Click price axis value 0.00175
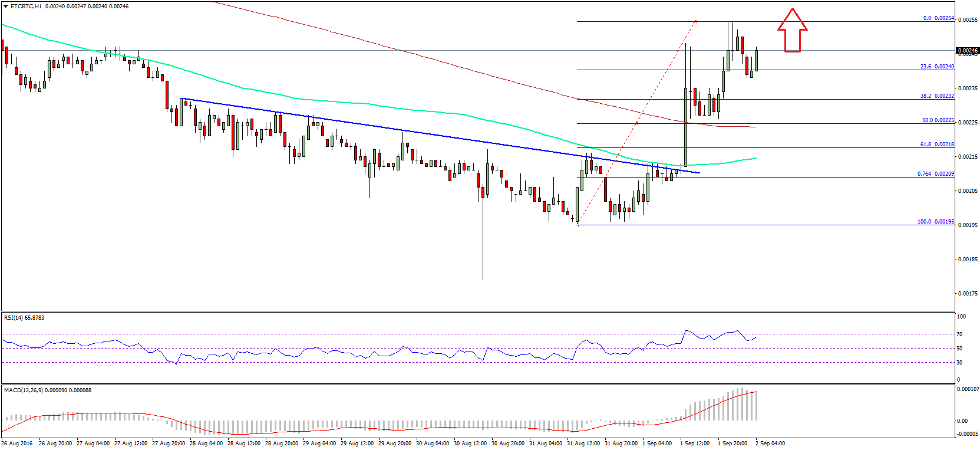This screenshot has width=980, height=450. (968, 294)
